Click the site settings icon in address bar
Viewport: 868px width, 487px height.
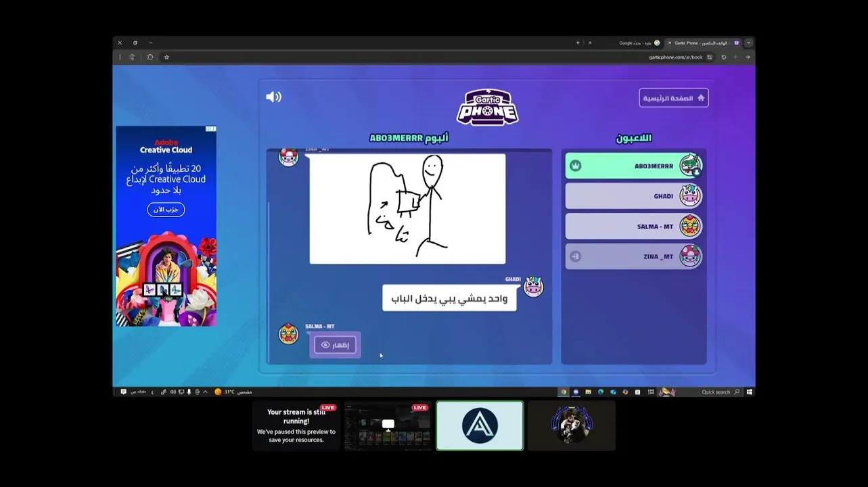pos(709,57)
